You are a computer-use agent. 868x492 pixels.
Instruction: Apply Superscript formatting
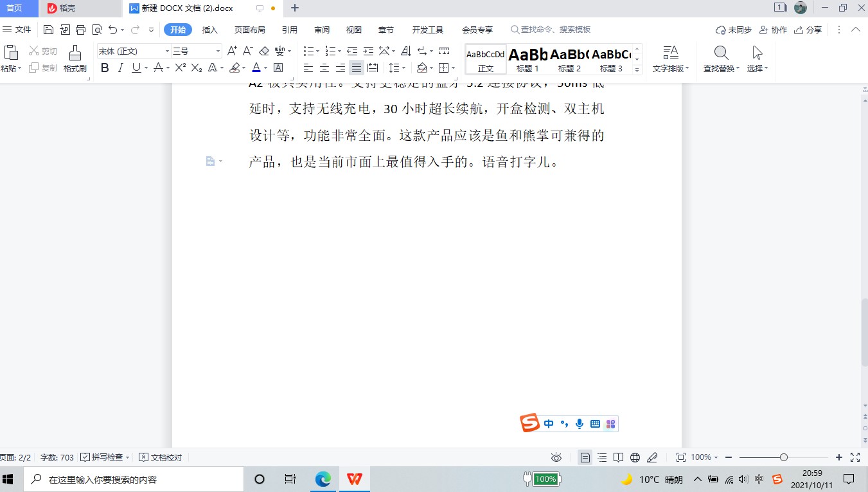point(181,68)
